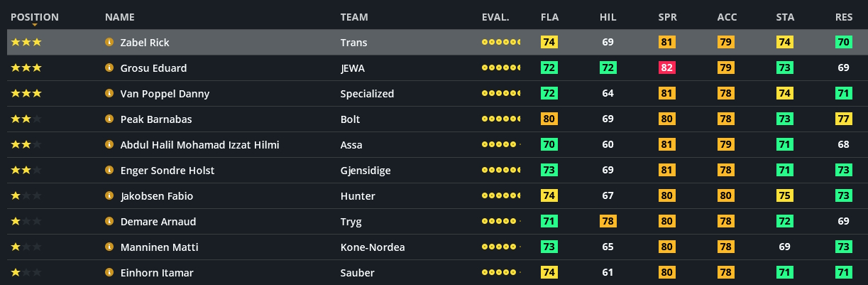Click the Kone-Nordea team name
868x285 pixels.
(372, 247)
